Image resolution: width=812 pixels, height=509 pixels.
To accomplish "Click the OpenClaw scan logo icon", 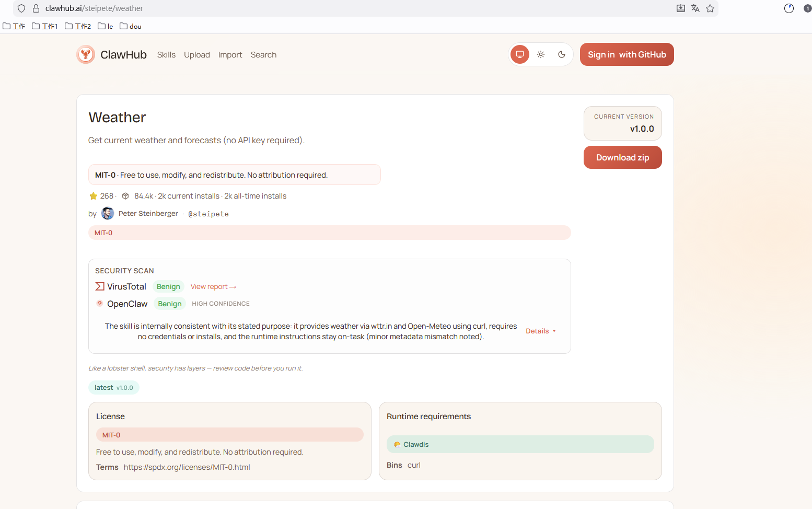I will (x=100, y=303).
